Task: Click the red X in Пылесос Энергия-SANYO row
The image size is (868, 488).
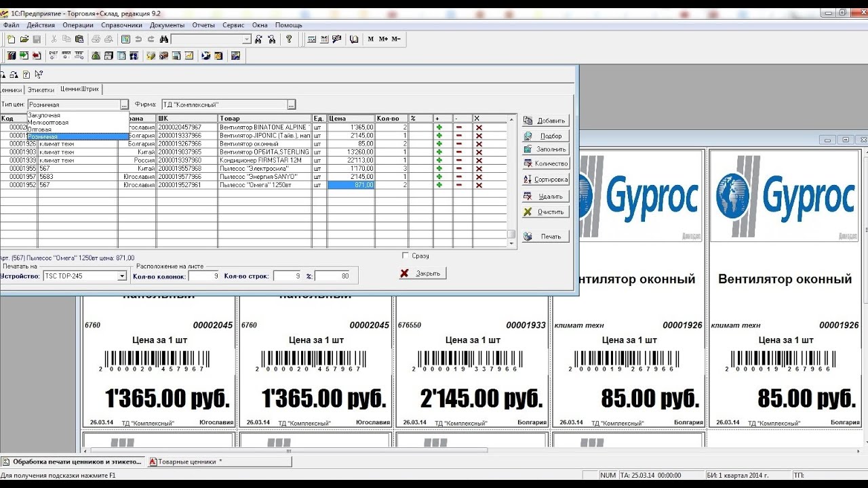Action: (x=479, y=176)
